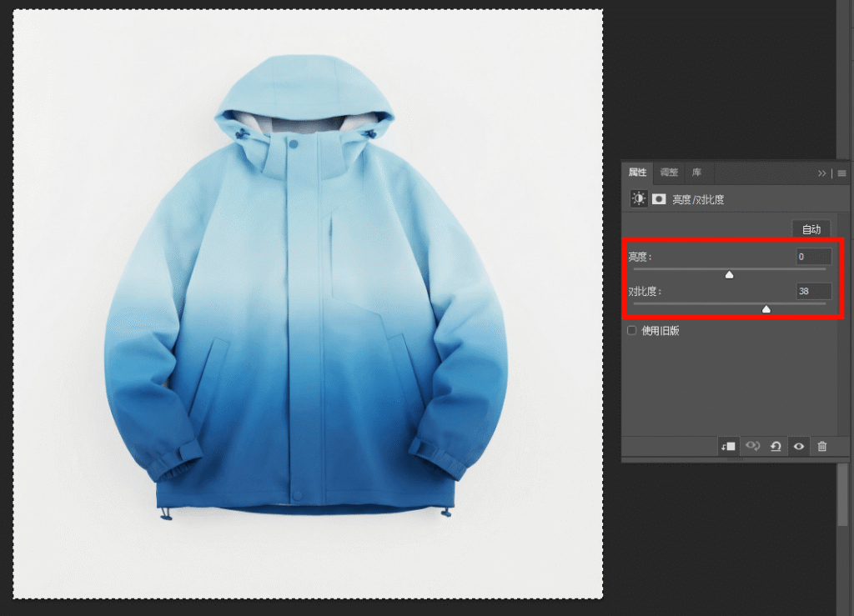
Task: Click the 亮度 value input field
Action: tap(813, 257)
